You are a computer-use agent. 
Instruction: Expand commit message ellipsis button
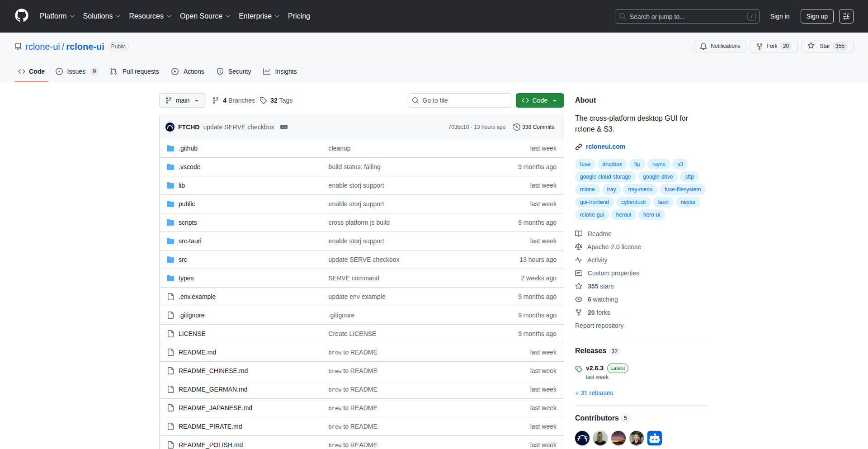click(284, 127)
